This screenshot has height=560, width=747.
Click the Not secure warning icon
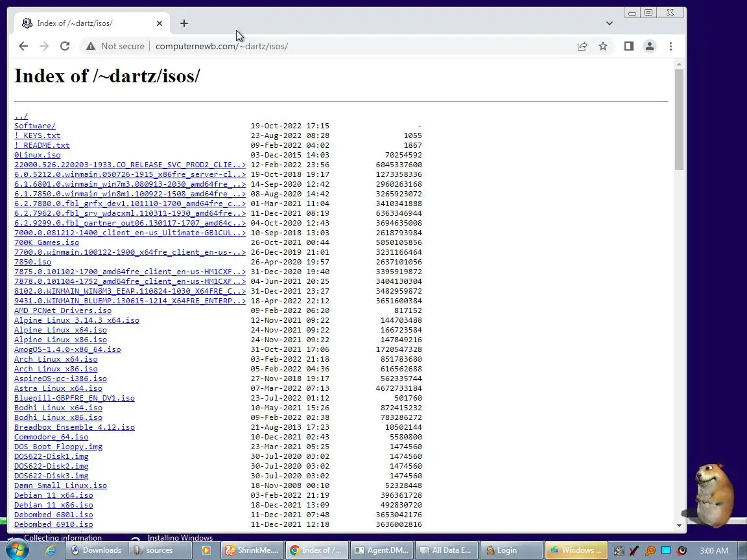(x=91, y=46)
